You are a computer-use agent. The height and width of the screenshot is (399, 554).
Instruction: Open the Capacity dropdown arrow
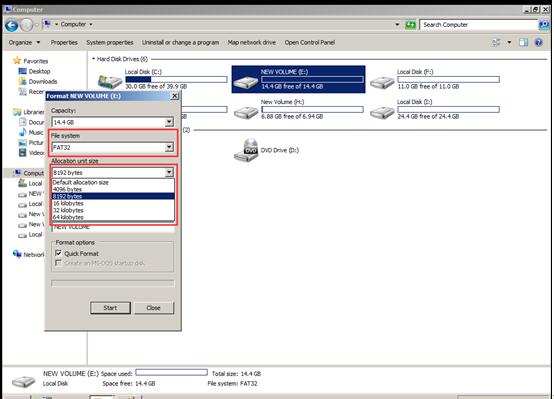[169, 122]
